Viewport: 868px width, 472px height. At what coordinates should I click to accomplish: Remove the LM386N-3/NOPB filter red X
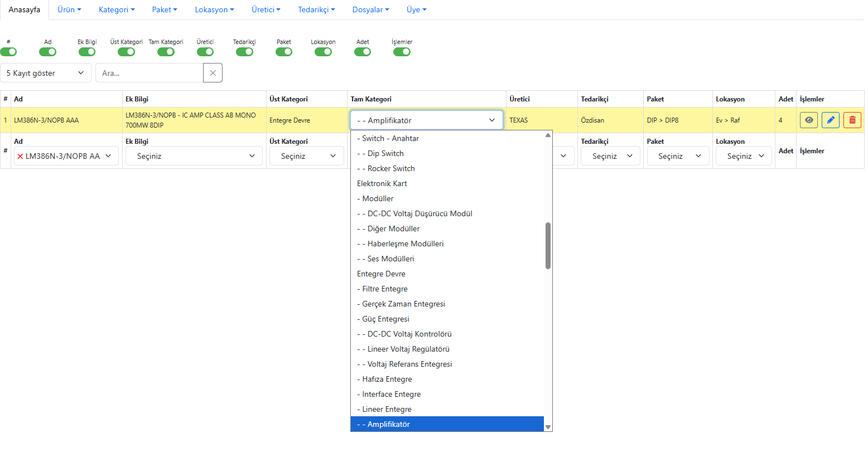(x=20, y=157)
